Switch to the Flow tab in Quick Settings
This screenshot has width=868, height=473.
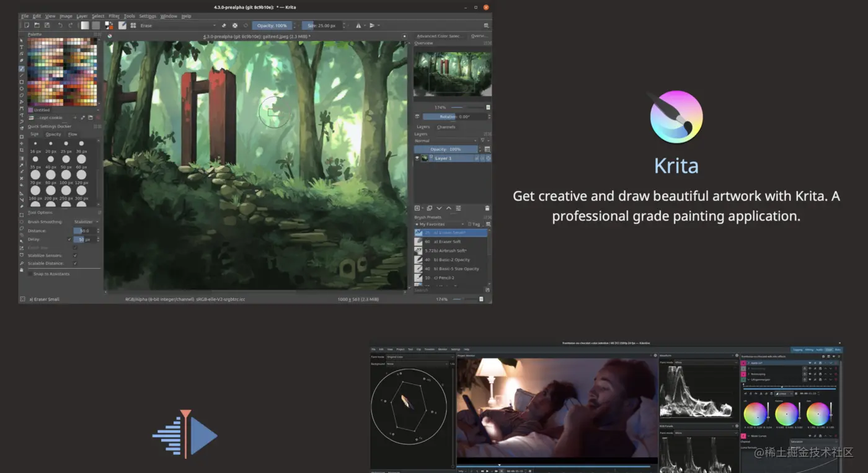coord(73,135)
